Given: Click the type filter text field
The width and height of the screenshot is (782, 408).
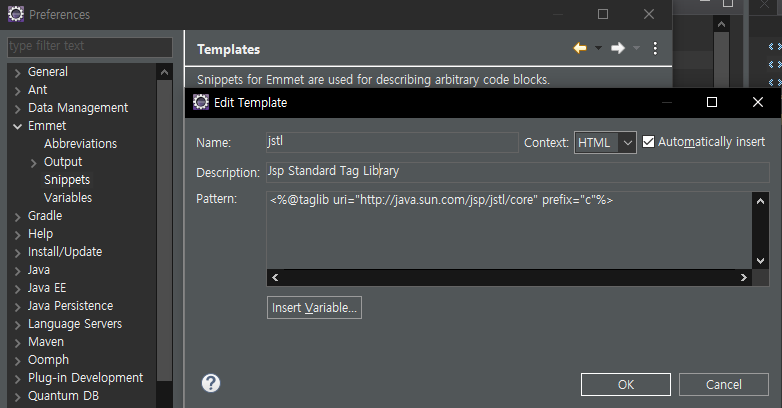Looking at the screenshot, I should [90, 46].
